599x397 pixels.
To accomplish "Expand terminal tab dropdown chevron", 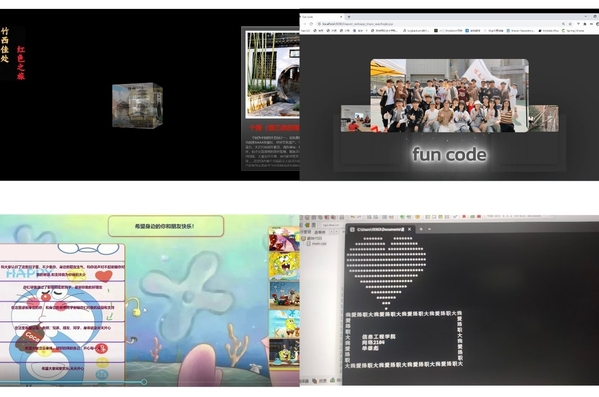I will click(429, 229).
